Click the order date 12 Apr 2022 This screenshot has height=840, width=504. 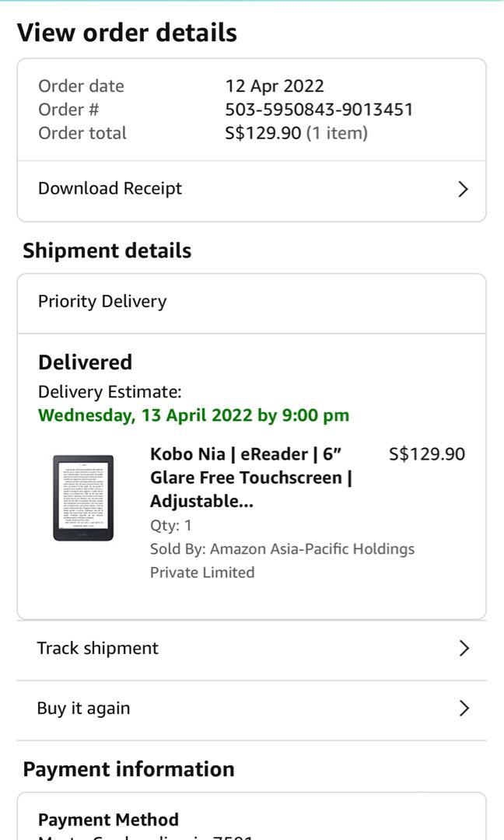(x=275, y=86)
